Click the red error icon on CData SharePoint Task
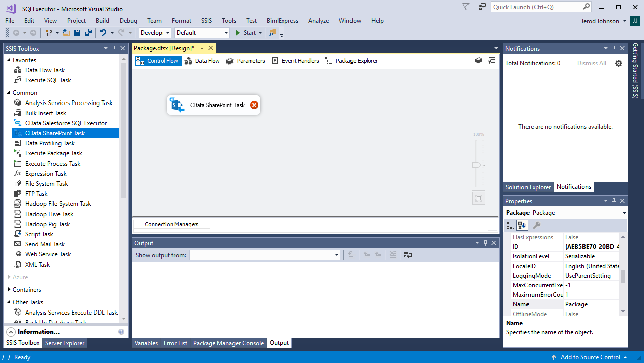Viewport: 644px width, 363px height. point(254,105)
